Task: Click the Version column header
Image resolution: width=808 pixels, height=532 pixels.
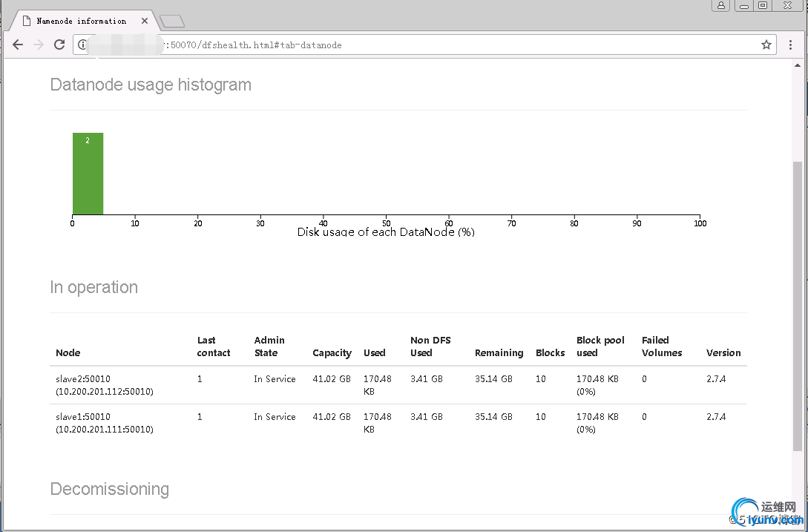Action: point(723,352)
